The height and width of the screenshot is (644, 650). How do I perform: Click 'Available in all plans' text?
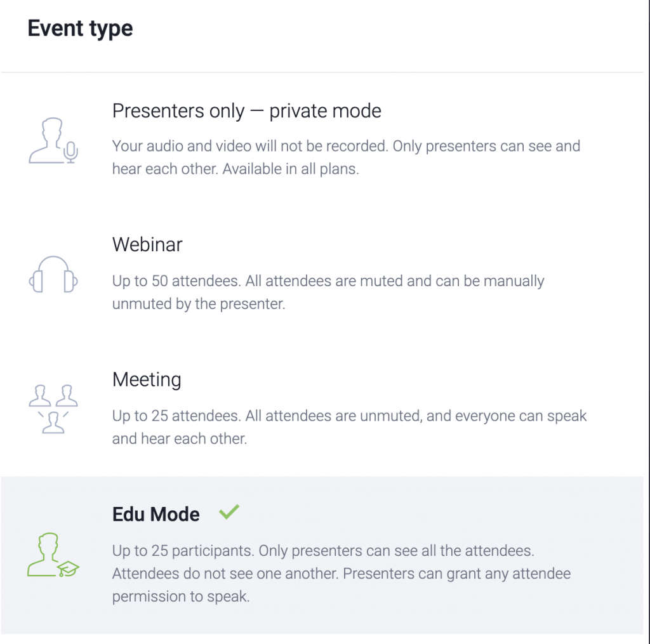[291, 169]
